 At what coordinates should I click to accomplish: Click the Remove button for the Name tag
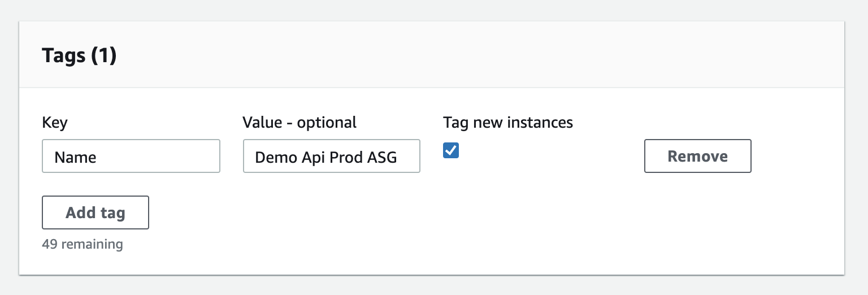[x=697, y=156]
